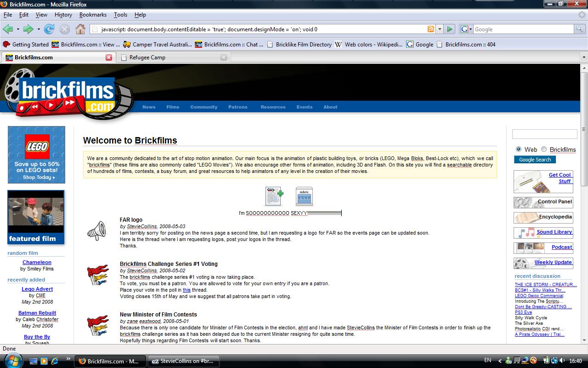Open StevieCollins chat window from taskbar
The height and width of the screenshot is (368, 588).
point(183,361)
